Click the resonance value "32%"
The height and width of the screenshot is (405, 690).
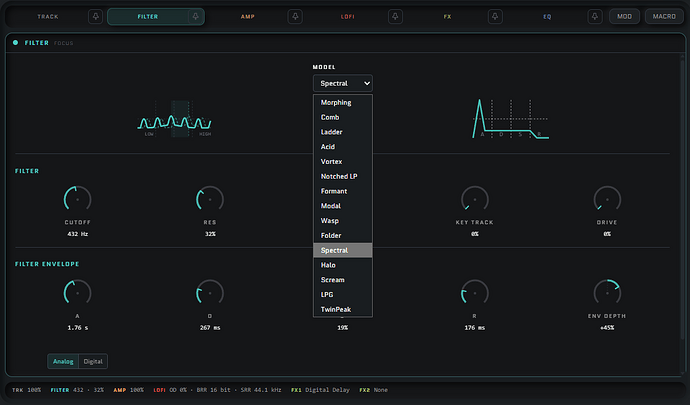[x=210, y=234]
